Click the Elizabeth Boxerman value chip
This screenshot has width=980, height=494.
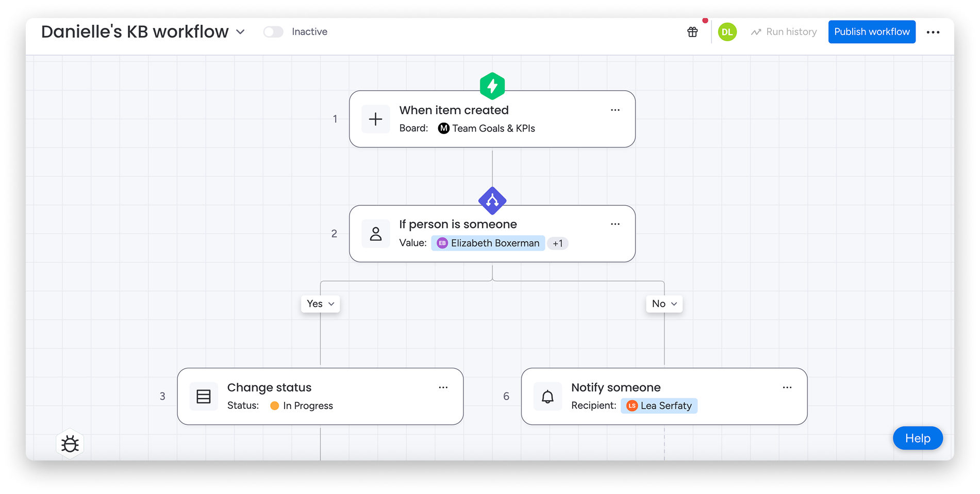click(488, 243)
